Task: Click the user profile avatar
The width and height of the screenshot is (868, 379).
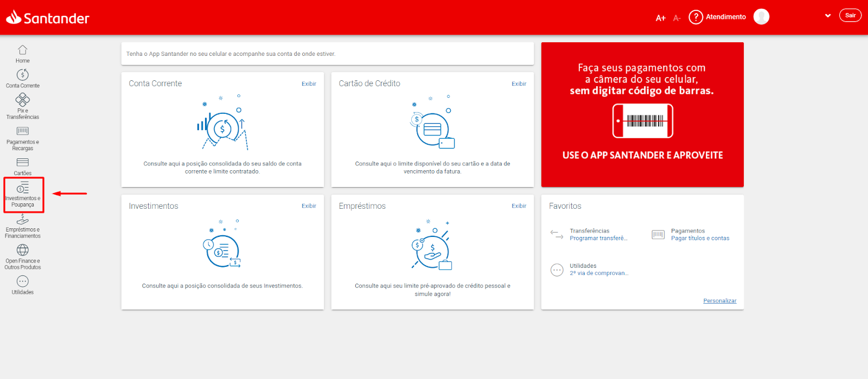Action: click(761, 17)
